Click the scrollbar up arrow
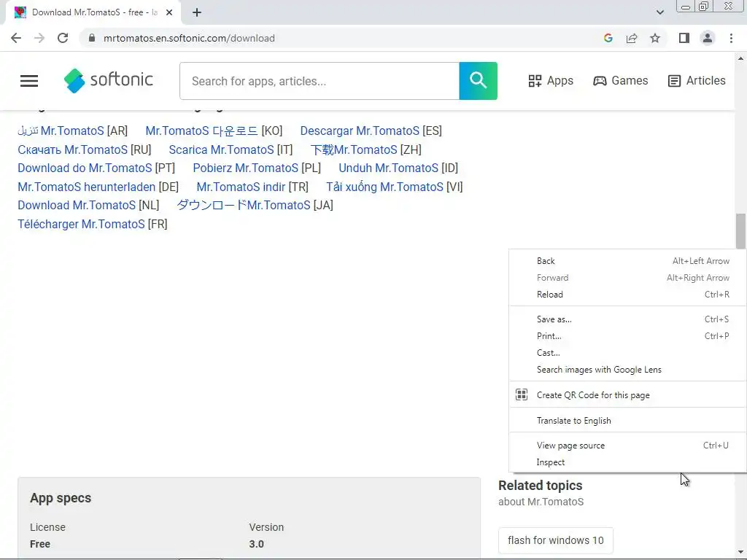 point(740,58)
